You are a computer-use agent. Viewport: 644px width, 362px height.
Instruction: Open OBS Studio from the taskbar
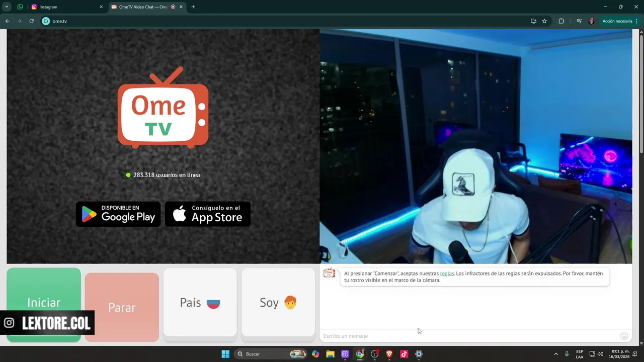coord(375,354)
